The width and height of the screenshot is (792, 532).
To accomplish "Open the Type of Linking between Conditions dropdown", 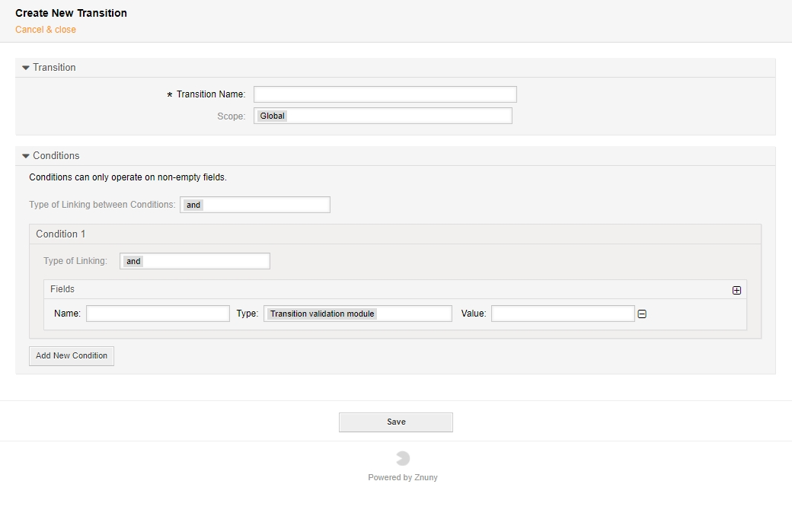I will tap(255, 204).
